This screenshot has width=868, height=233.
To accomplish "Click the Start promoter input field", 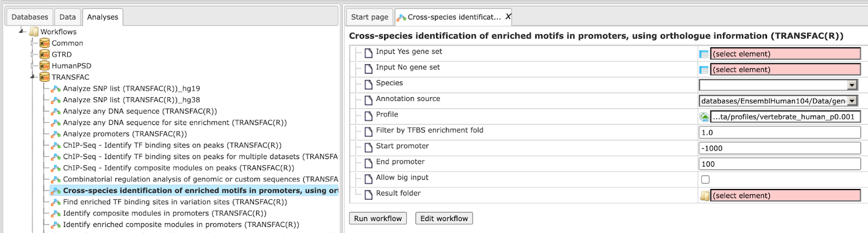I will (780, 148).
